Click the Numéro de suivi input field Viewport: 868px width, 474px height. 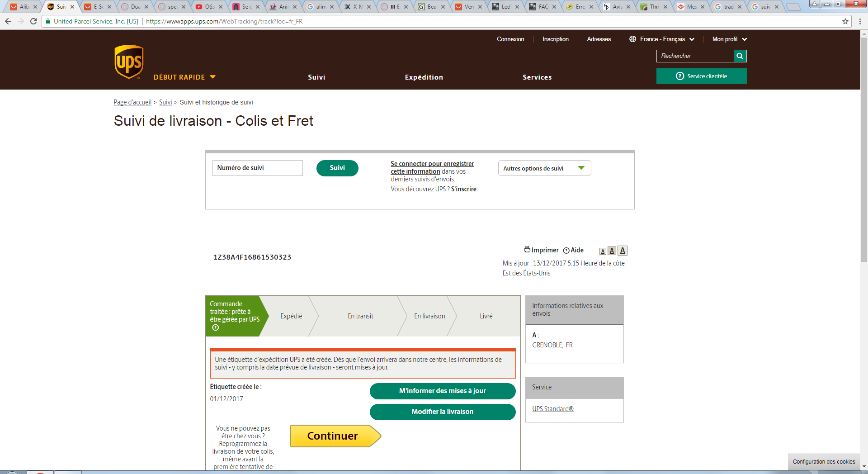257,168
